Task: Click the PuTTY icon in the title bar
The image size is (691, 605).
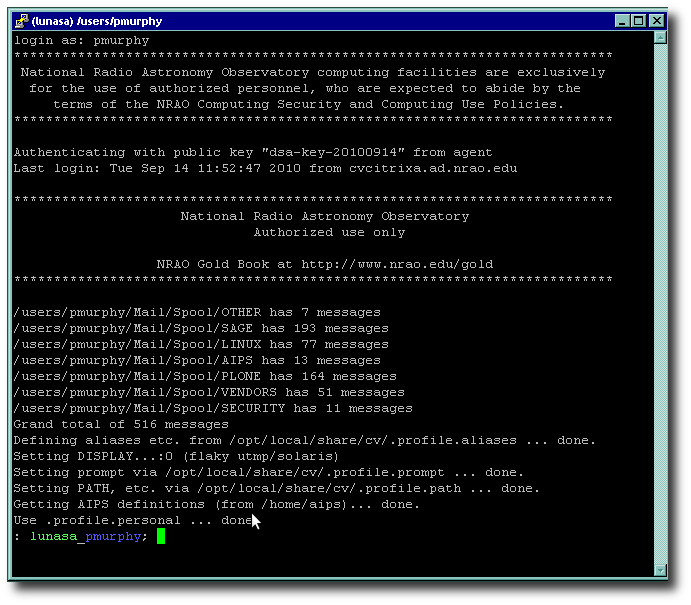Action: click(x=20, y=20)
